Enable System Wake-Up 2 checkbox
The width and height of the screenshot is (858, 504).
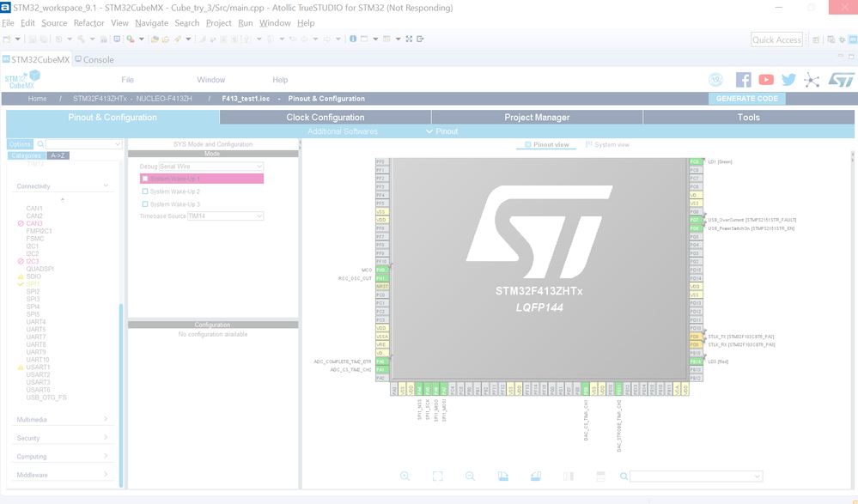pos(145,191)
